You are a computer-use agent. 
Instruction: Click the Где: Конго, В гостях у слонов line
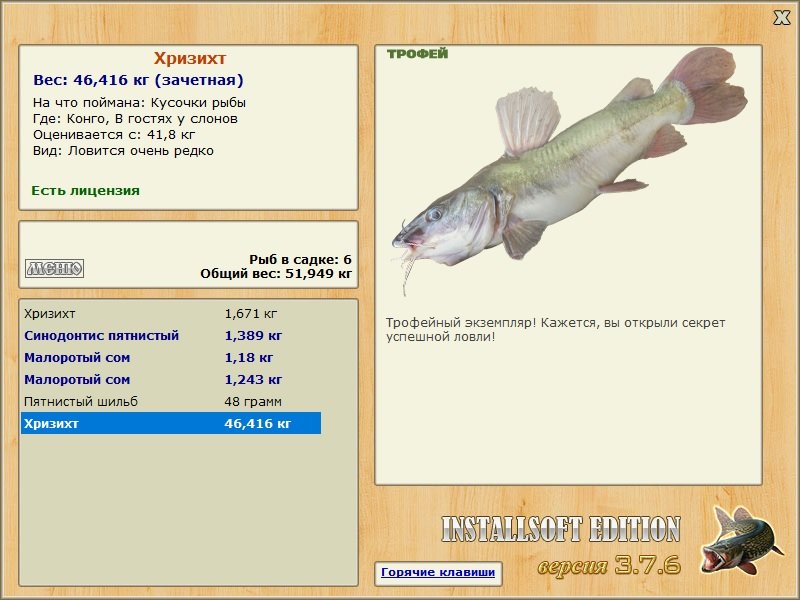135,119
